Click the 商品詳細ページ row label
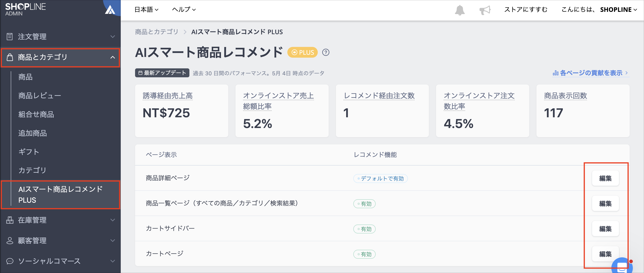This screenshot has width=644, height=273. [168, 178]
